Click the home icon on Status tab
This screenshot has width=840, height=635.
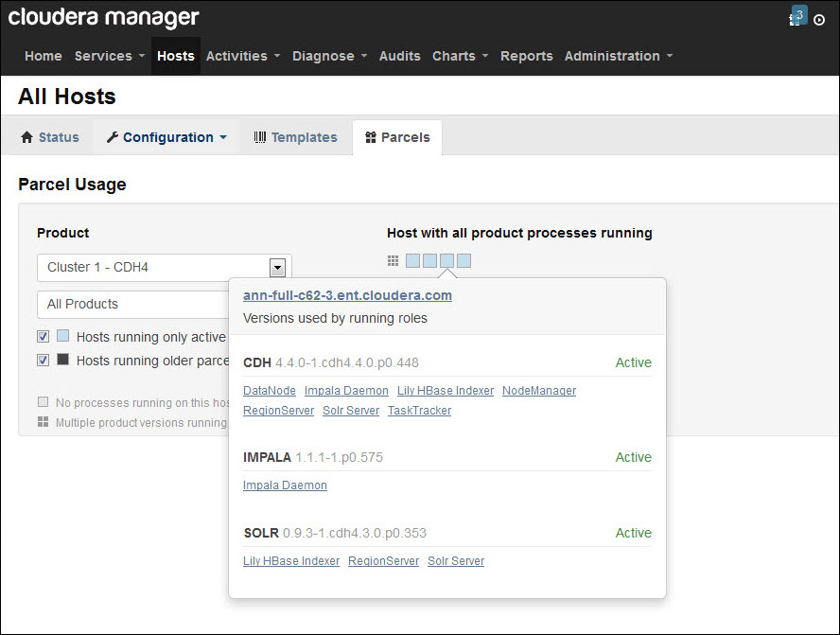pos(26,137)
